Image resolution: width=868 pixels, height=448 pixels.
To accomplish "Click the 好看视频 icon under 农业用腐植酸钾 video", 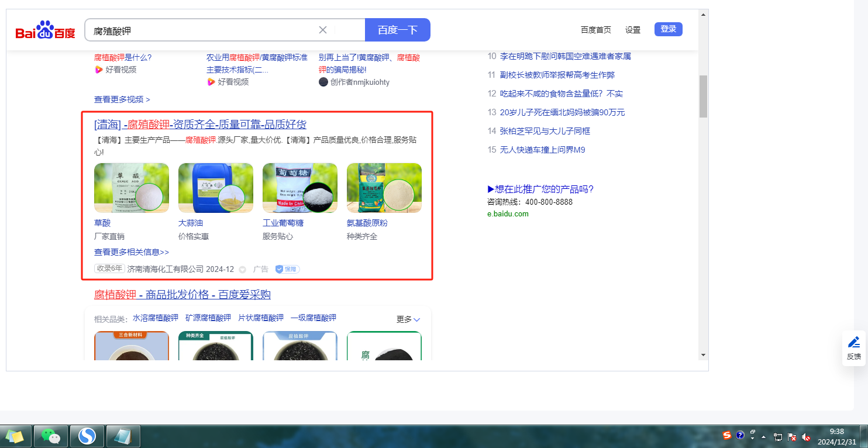I will point(211,82).
